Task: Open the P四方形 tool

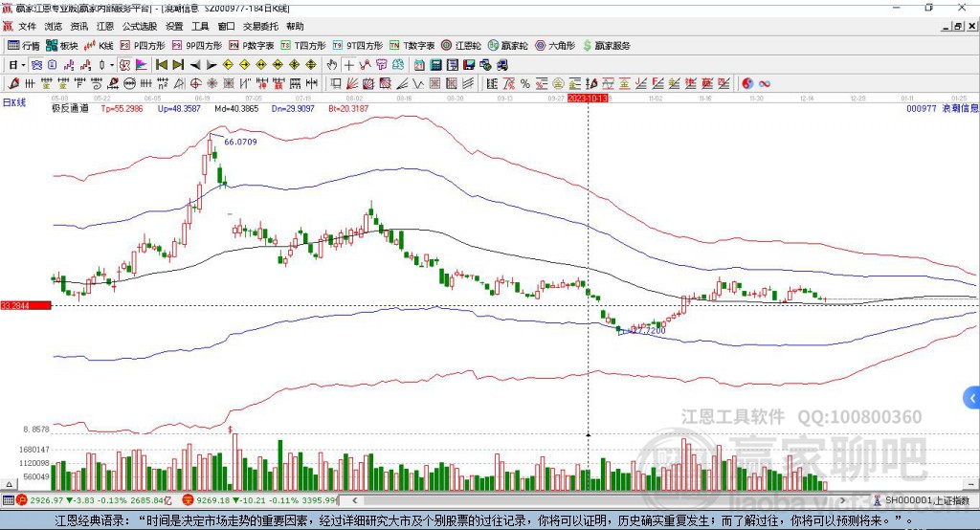Action: point(143,46)
